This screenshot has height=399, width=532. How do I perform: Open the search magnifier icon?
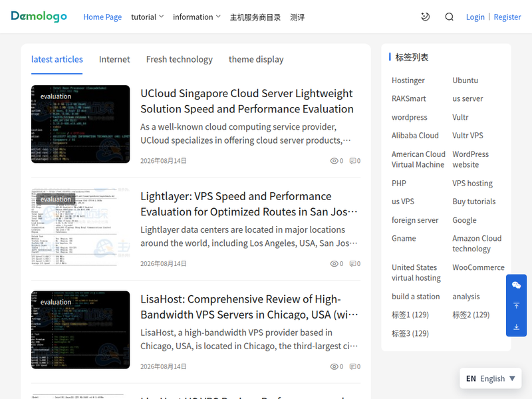pyautogui.click(x=450, y=17)
